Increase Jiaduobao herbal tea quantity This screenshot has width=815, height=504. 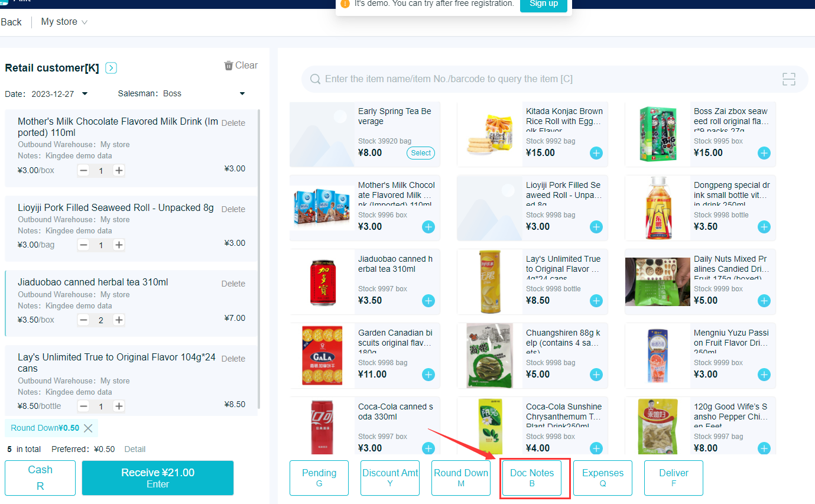pyautogui.click(x=119, y=320)
